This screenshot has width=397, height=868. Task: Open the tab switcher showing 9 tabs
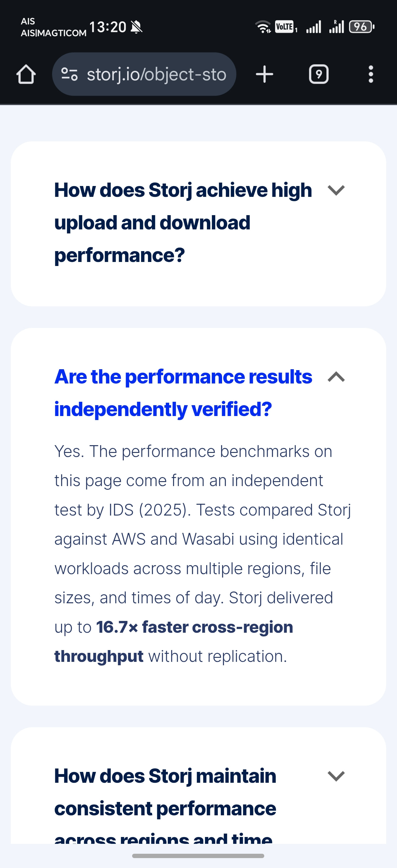point(319,74)
